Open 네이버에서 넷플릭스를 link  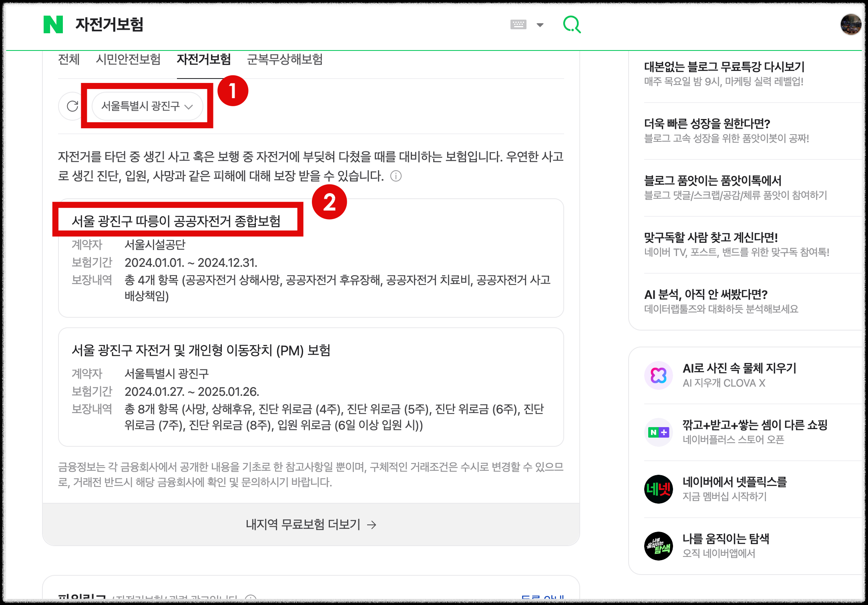click(735, 482)
